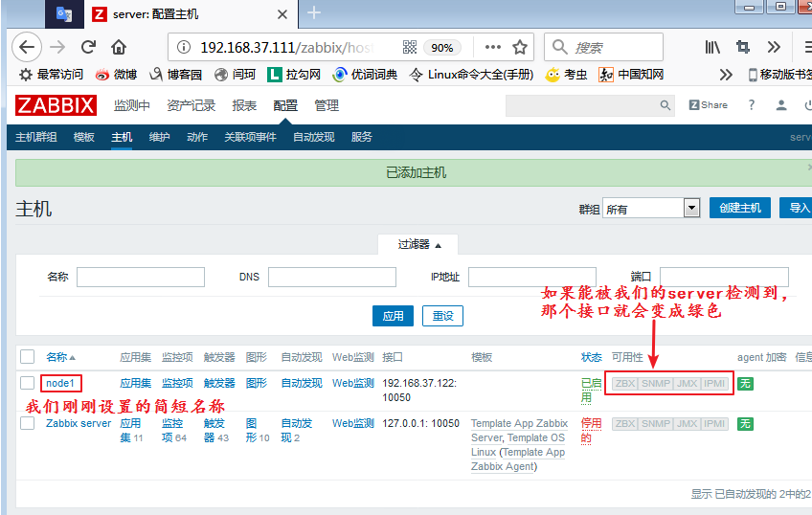Open the Linux命令大全(手册) bookmark
This screenshot has width=812, height=515.
[x=471, y=75]
